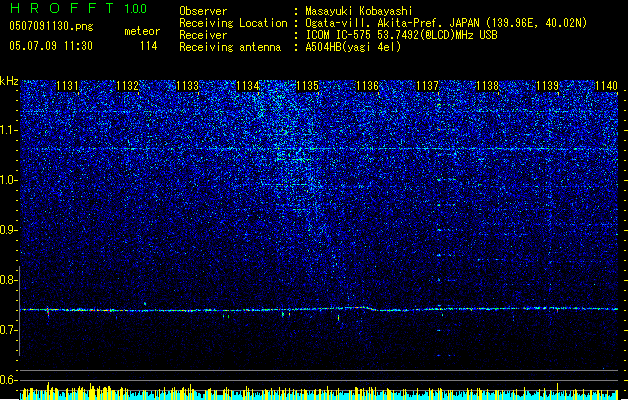Click the 'Receiving antenna' label

230,47
